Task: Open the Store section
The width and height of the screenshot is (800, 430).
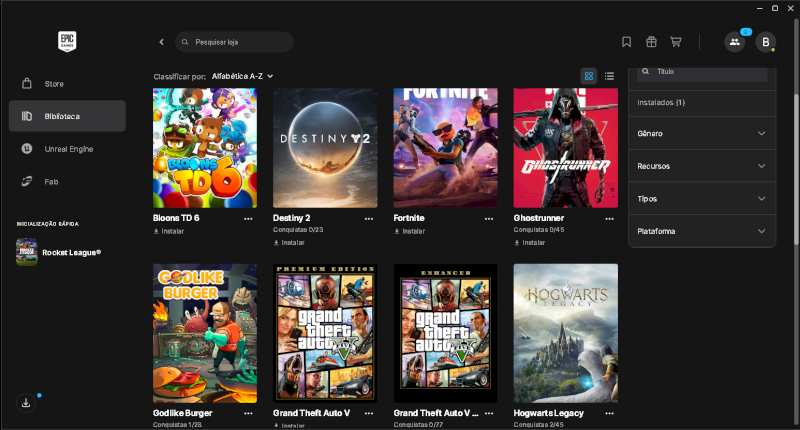Action: [x=67, y=84]
